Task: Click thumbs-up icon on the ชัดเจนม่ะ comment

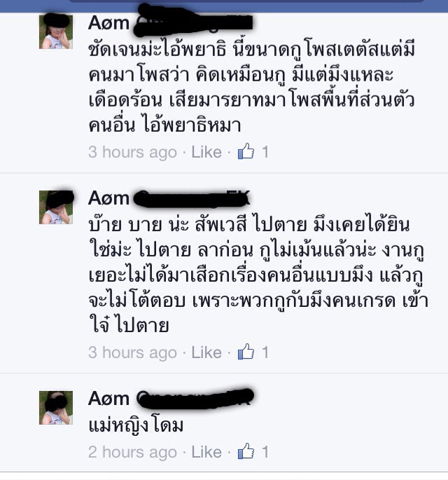Action: (246, 151)
